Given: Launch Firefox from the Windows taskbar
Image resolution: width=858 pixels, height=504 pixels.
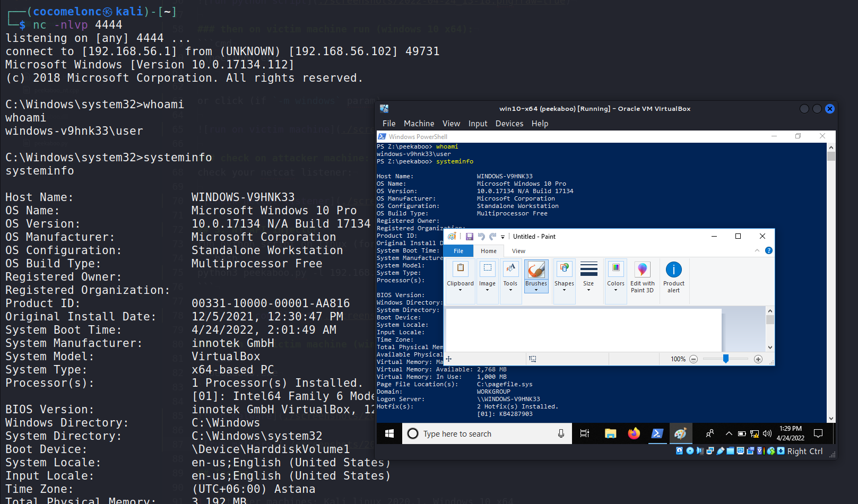Looking at the screenshot, I should 634,433.
